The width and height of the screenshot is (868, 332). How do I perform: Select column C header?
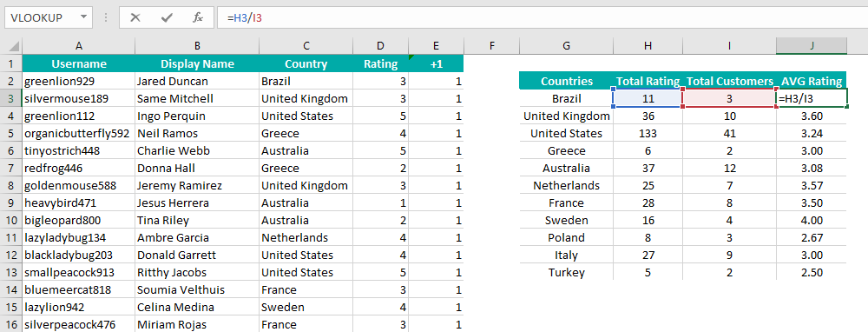coord(306,46)
